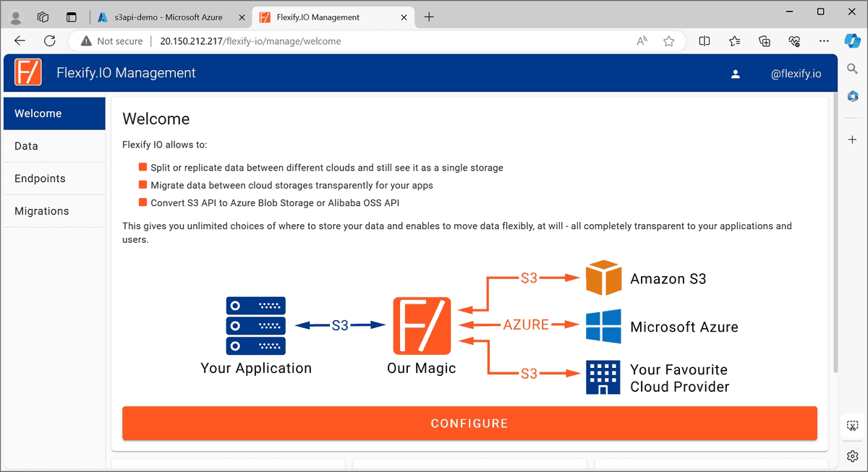Open the user account icon in the header
The width and height of the screenshot is (868, 472).
736,73
